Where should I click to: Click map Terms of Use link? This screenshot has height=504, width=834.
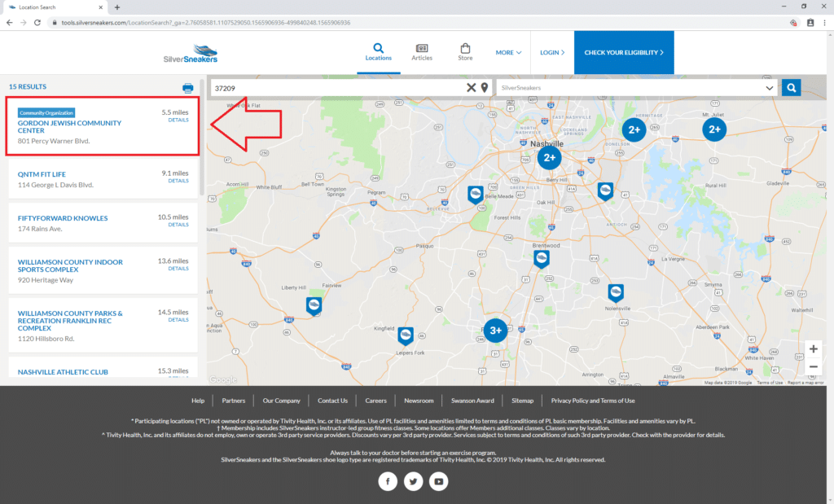coord(770,383)
